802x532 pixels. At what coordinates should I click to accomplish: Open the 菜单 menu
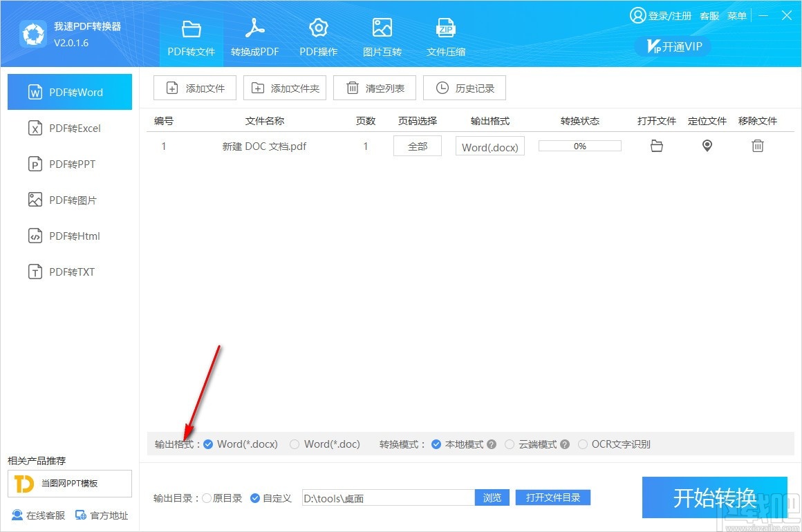[x=737, y=15]
